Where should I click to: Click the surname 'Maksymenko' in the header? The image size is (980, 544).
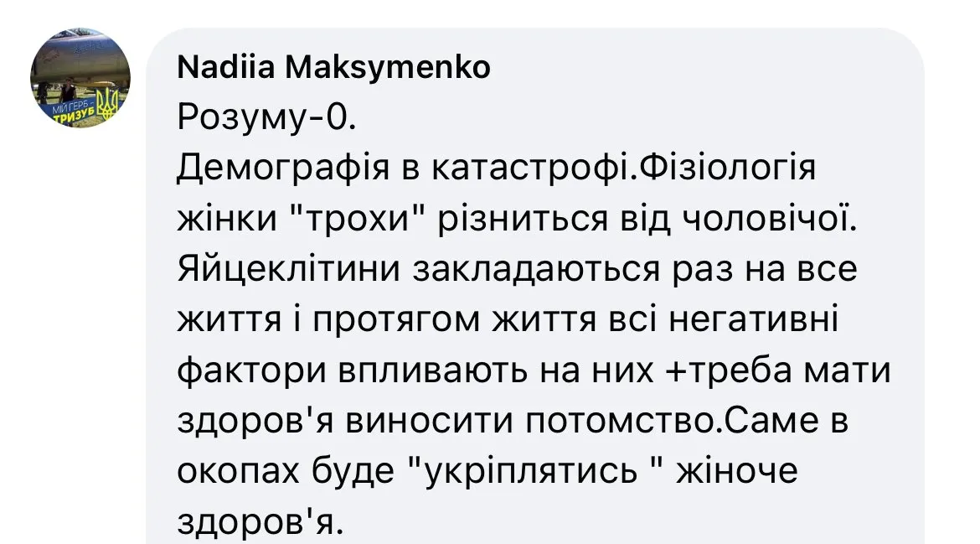(x=388, y=68)
